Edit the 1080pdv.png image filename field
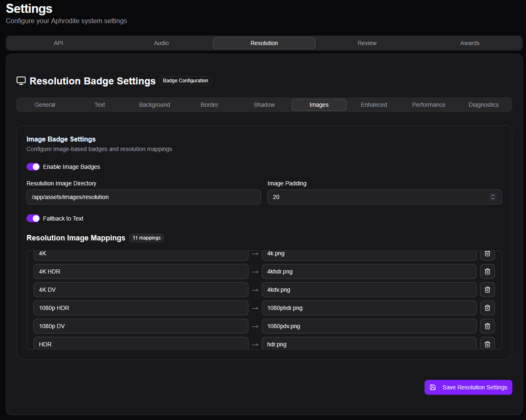Image resolution: width=526 pixels, height=420 pixels. [369, 326]
